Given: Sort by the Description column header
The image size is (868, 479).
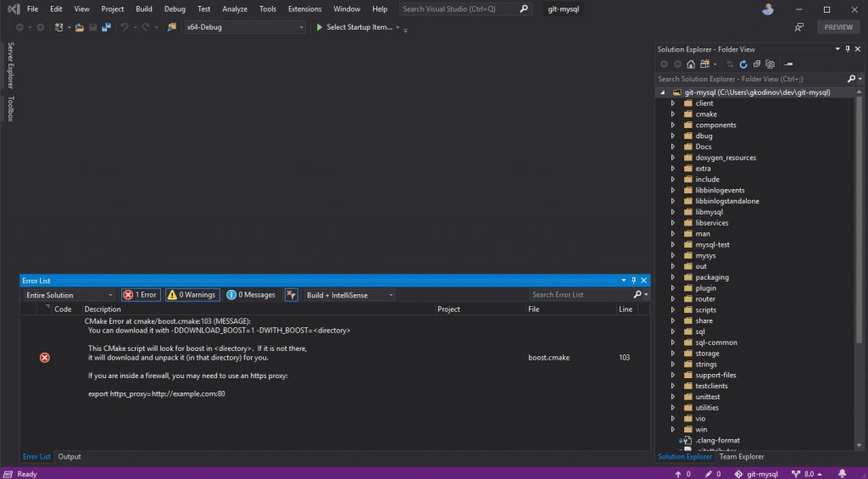Looking at the screenshot, I should 259,309.
